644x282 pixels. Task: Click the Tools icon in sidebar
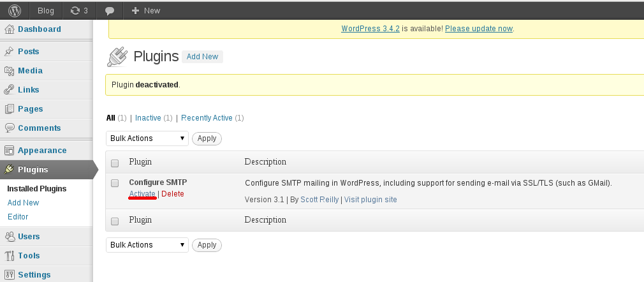[x=9, y=256]
